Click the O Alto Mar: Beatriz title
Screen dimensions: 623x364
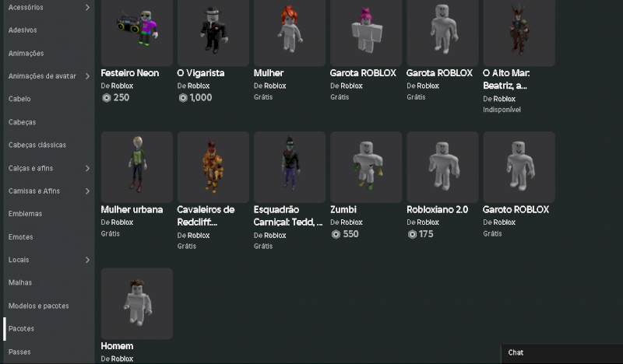coord(506,79)
